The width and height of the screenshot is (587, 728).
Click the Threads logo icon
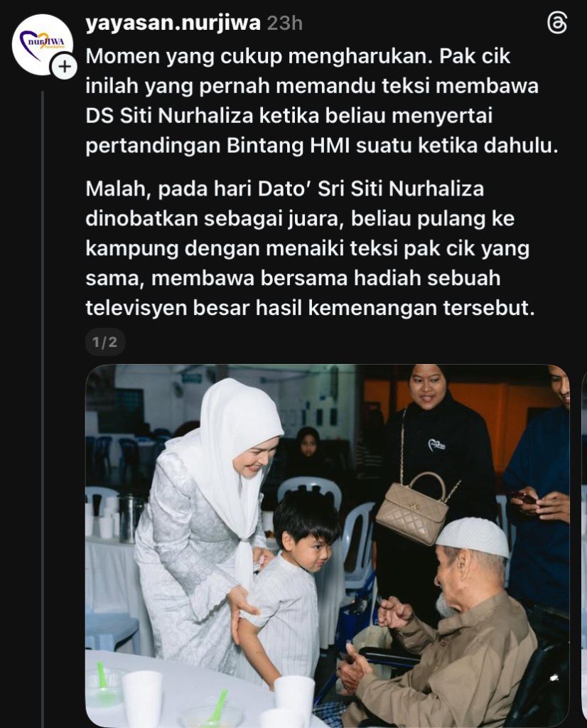[557, 23]
